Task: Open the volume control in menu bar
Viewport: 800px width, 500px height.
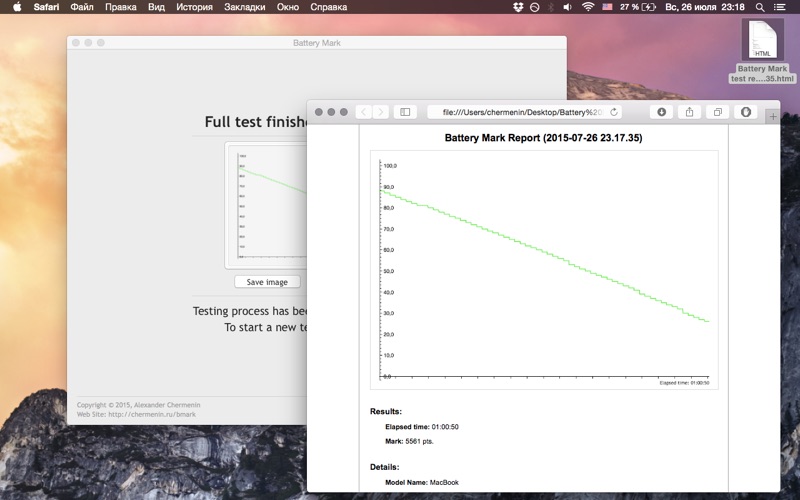Action: point(567,7)
